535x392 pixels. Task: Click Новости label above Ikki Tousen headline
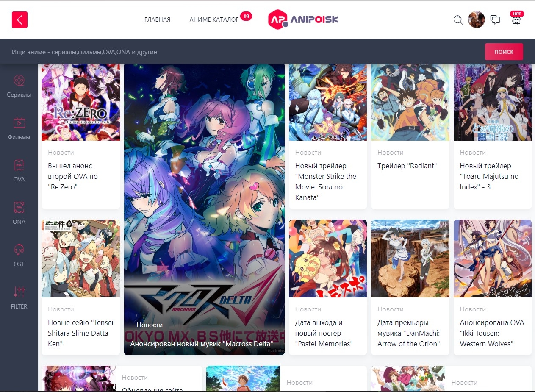(x=473, y=309)
